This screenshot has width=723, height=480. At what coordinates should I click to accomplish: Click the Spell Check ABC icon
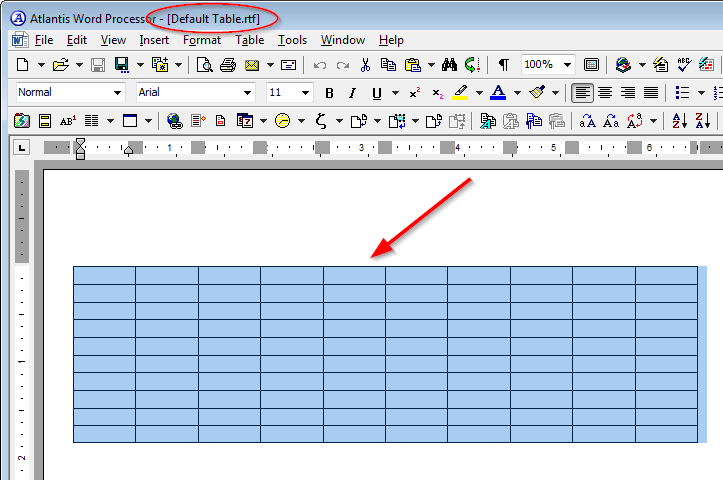pyautogui.click(x=685, y=65)
